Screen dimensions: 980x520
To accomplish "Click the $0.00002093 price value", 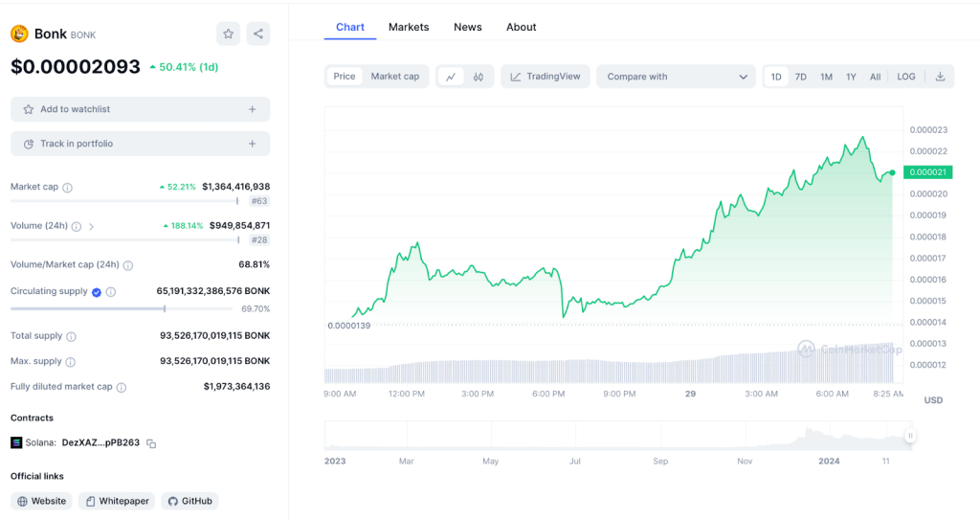I will 75,66.
